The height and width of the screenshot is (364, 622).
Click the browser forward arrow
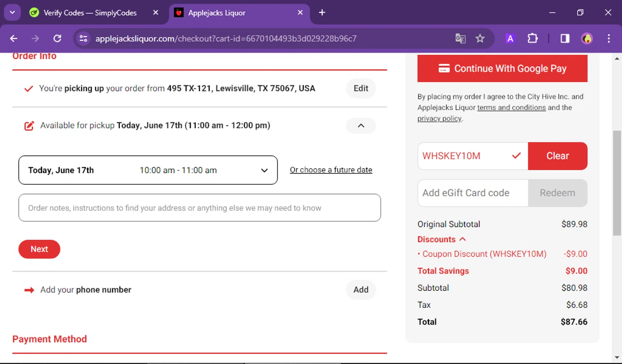point(35,39)
